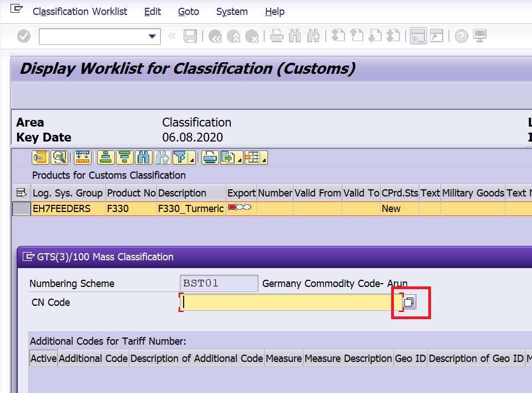Screen dimensions: 532x393
Task: Click the Next Page icon
Action: click(375, 36)
